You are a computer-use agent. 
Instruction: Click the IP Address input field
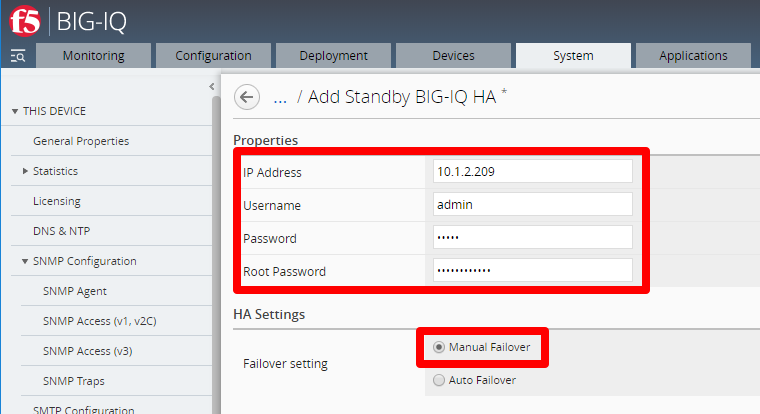pos(533,172)
